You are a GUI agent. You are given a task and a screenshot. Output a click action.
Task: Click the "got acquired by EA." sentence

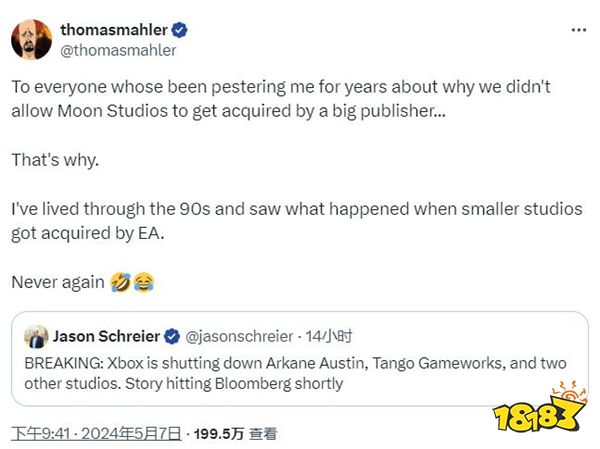tap(88, 233)
